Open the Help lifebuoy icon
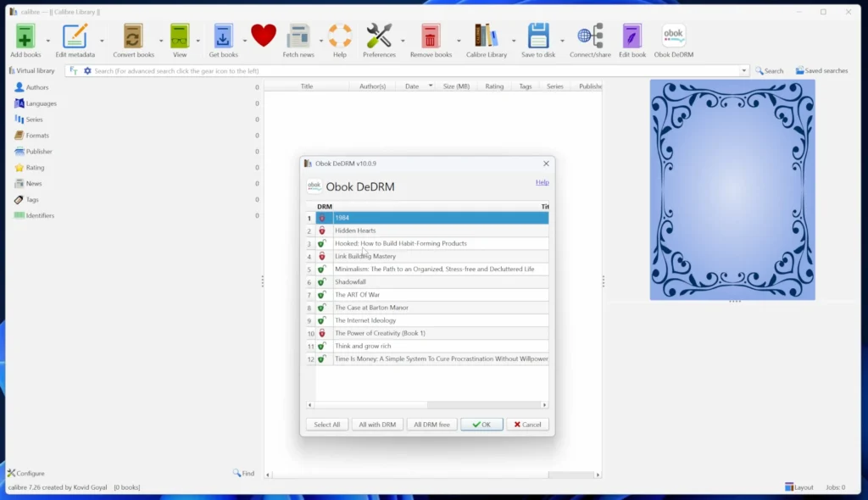 pos(340,36)
